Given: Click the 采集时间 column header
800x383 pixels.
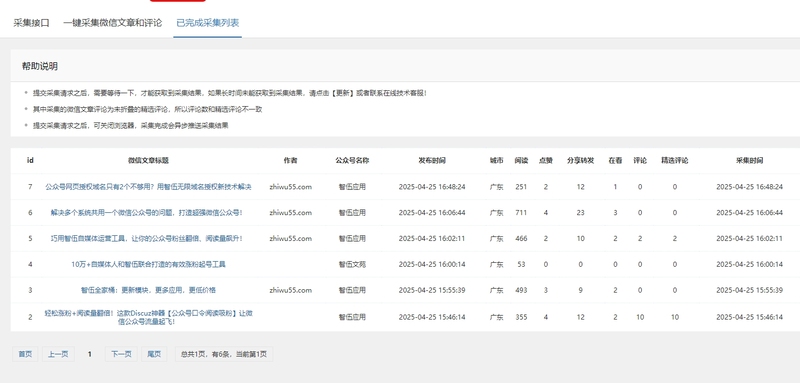Looking at the screenshot, I should pyautogui.click(x=749, y=161).
